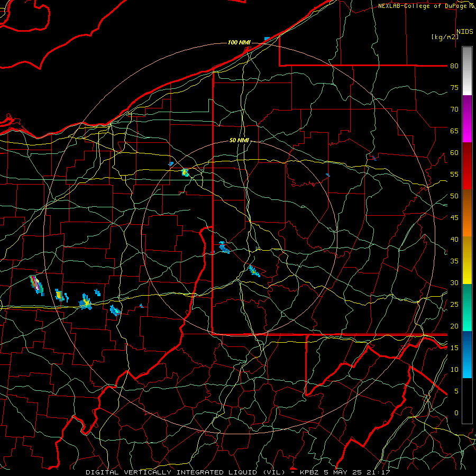Select the orange-brown segment of the color scale
Image resolution: width=476 pixels, height=476 pixels.
click(x=467, y=213)
